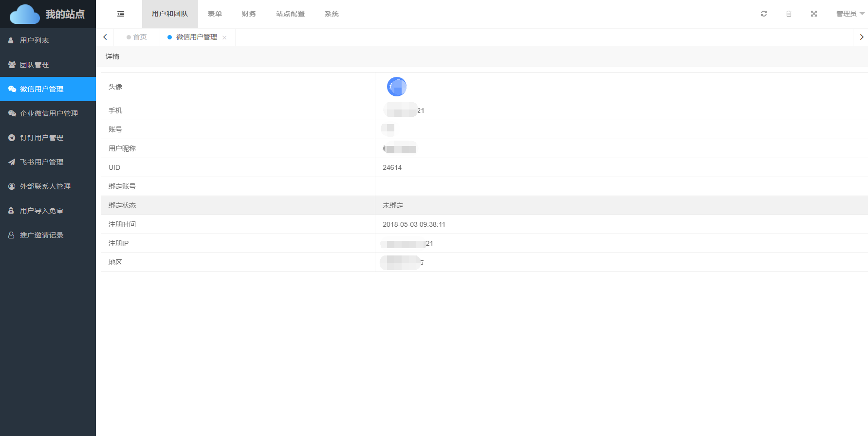Go to 飞书用户管理 in sidebar
This screenshot has width=868, height=436.
41,162
